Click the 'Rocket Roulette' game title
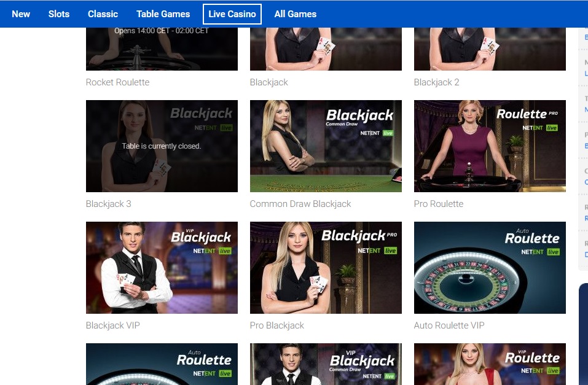 [x=118, y=82]
